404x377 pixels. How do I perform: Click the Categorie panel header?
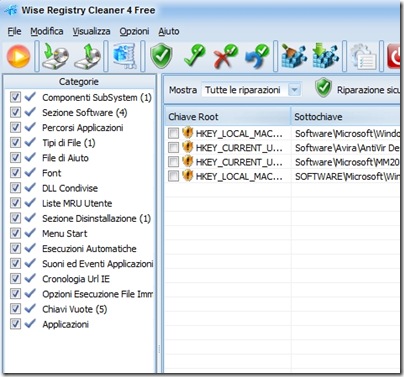pyautogui.click(x=79, y=82)
